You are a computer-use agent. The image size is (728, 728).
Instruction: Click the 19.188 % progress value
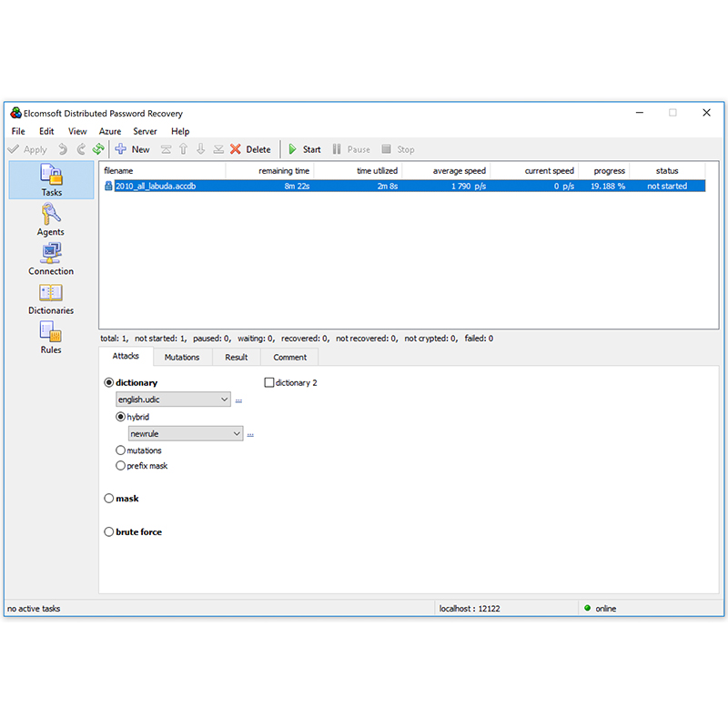click(608, 187)
